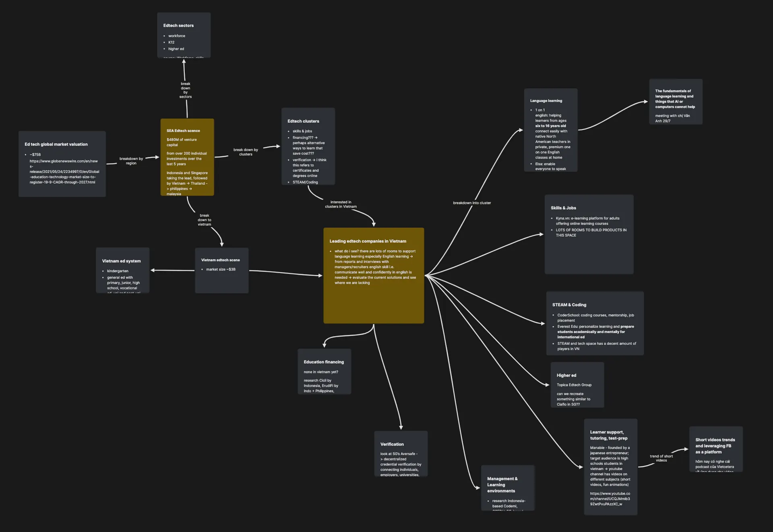The width and height of the screenshot is (773, 532).
Task: Click the Leading edtech companies in Vietnam card
Action: click(x=373, y=275)
